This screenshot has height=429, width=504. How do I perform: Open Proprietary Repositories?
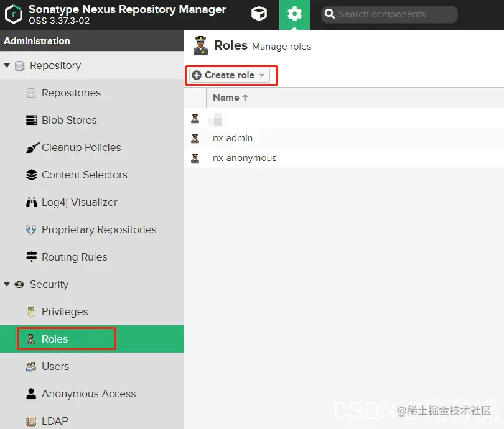(x=99, y=229)
